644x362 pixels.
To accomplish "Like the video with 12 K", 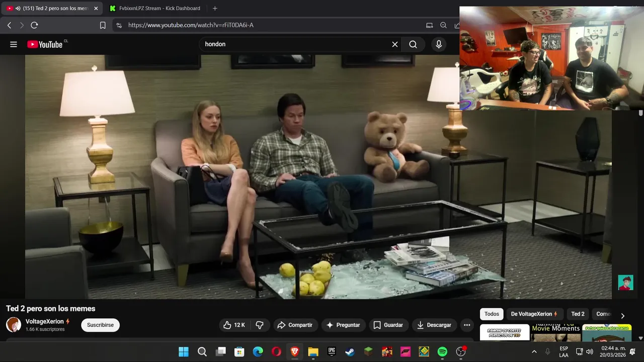I will point(234,325).
